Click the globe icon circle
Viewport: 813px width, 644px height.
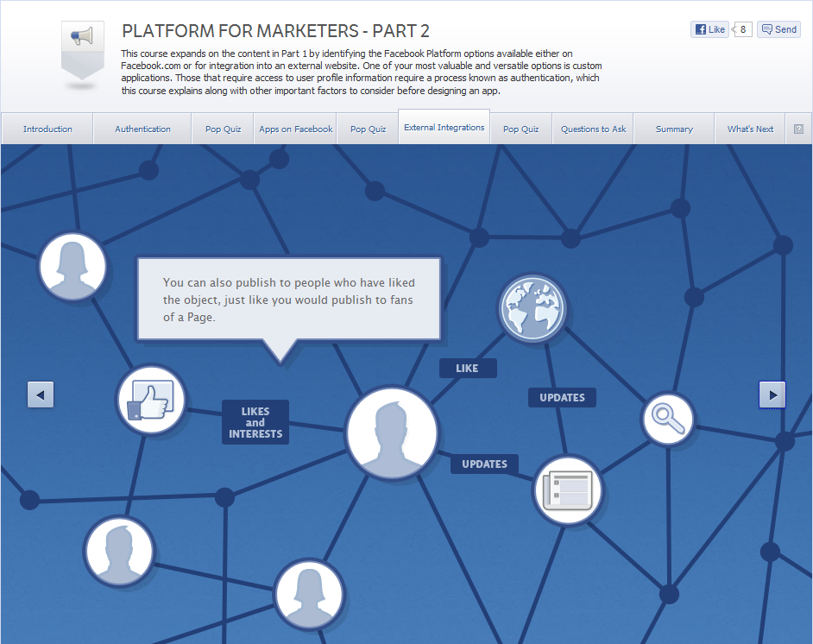pos(533,309)
